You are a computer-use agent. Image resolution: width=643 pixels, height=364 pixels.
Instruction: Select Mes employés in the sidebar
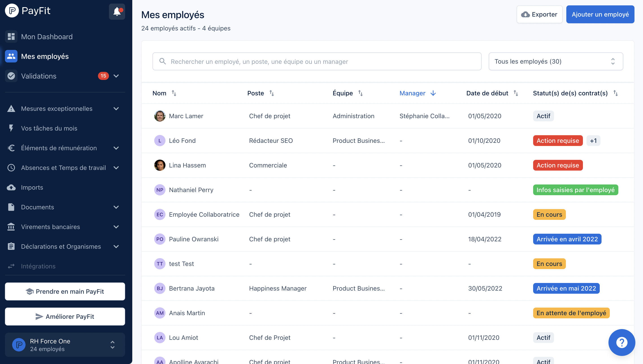click(x=45, y=56)
